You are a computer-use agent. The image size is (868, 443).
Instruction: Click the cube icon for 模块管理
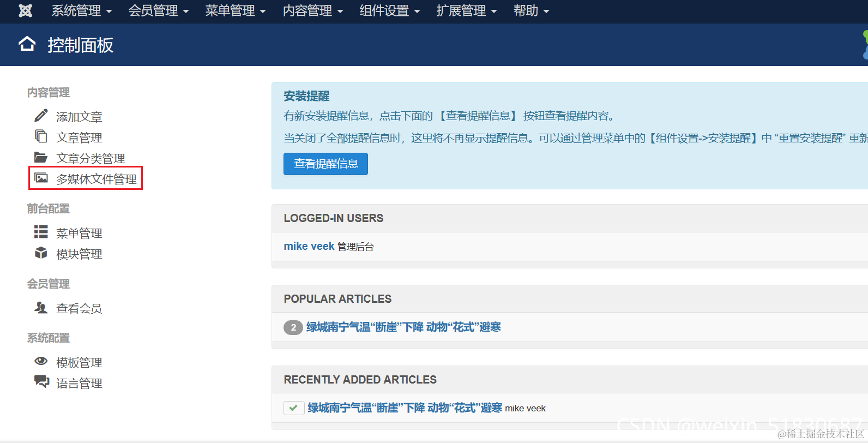click(41, 253)
